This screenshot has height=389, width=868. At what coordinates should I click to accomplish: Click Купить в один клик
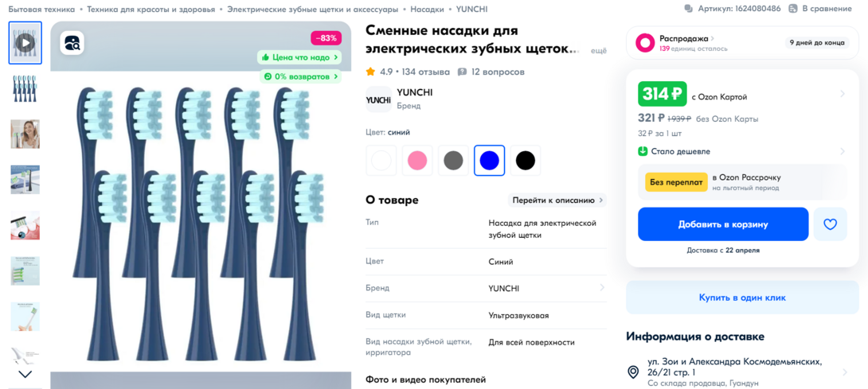click(742, 298)
